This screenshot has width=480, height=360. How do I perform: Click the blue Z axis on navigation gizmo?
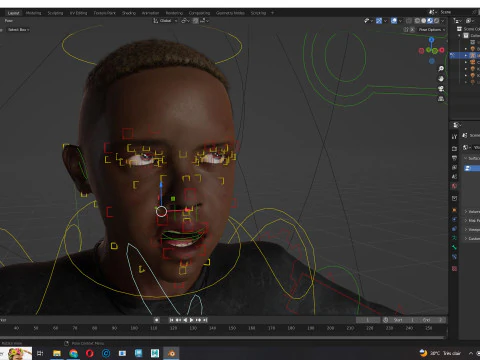pos(431,40)
